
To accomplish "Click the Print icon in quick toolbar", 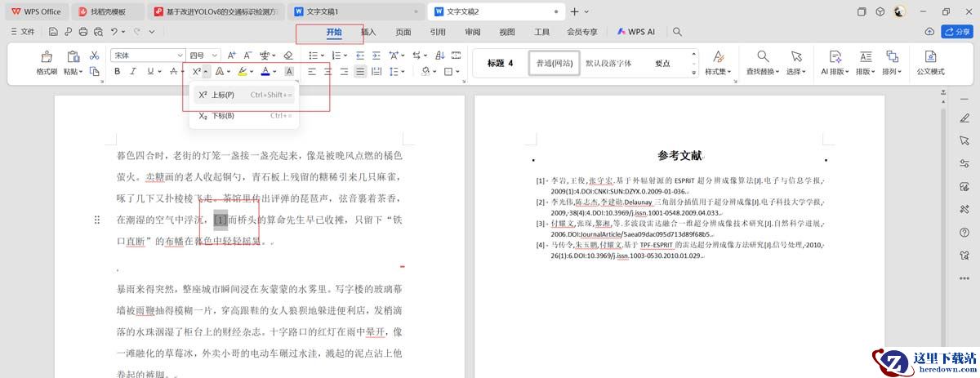I will 82,32.
